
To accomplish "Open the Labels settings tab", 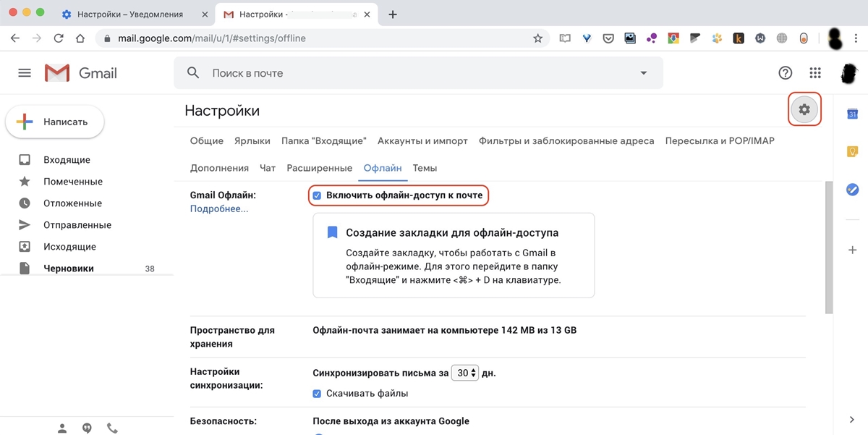I will tap(252, 141).
